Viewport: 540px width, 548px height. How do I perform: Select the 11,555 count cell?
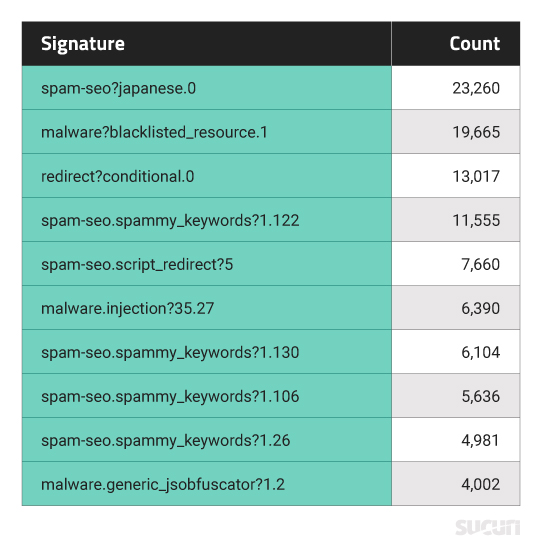(456, 220)
